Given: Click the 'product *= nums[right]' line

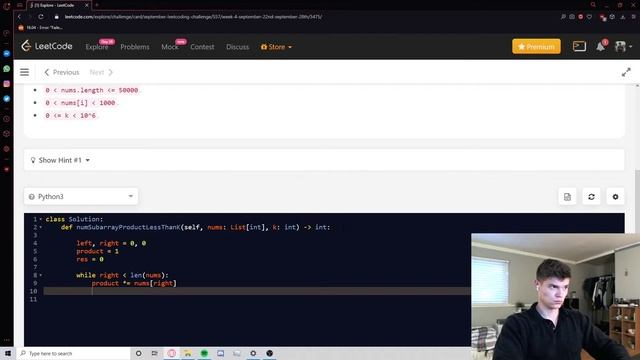Looking at the screenshot, I should pyautogui.click(x=134, y=283).
